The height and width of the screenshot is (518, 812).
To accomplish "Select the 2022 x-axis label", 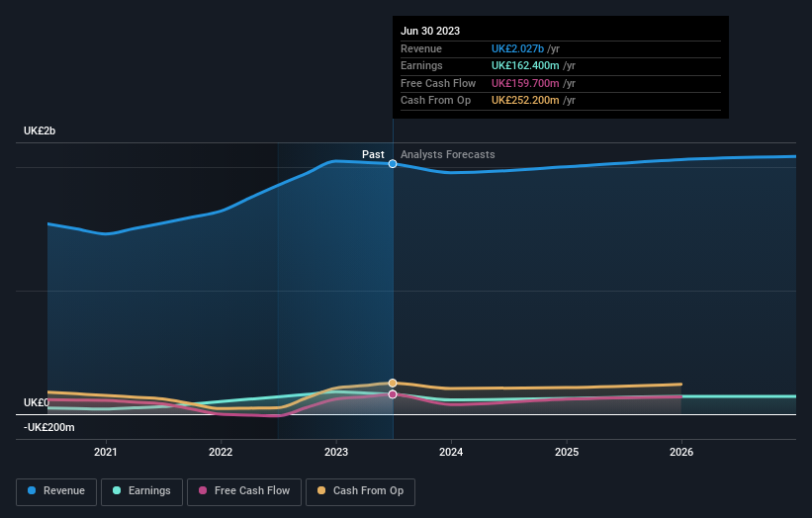I will 221,452.
